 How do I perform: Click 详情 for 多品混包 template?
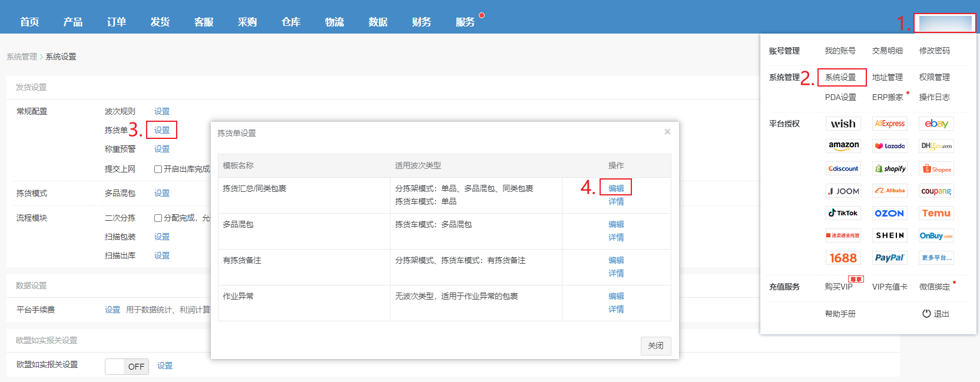[x=616, y=237]
